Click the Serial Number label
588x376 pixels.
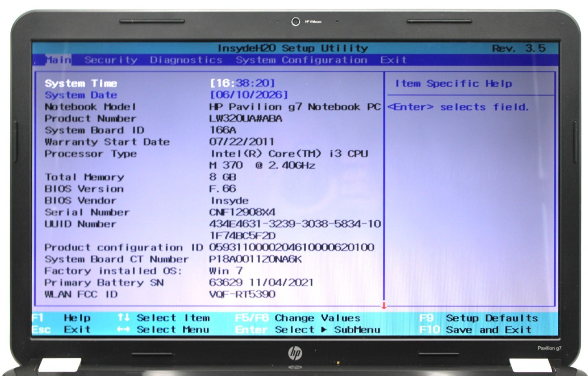click(87, 212)
